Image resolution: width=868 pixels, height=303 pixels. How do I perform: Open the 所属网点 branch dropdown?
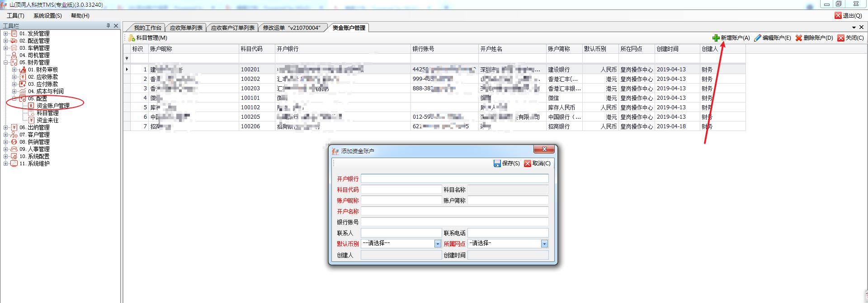pos(544,244)
